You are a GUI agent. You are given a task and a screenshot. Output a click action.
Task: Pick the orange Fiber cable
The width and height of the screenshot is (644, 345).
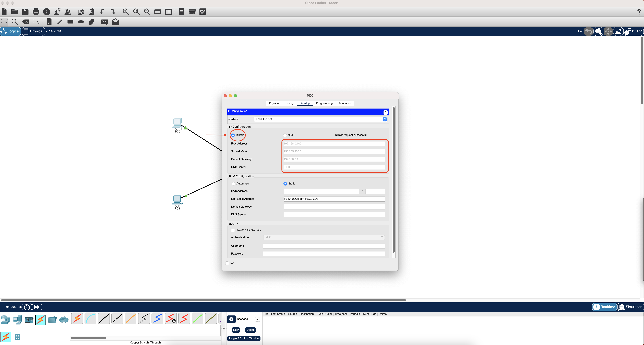(130, 319)
